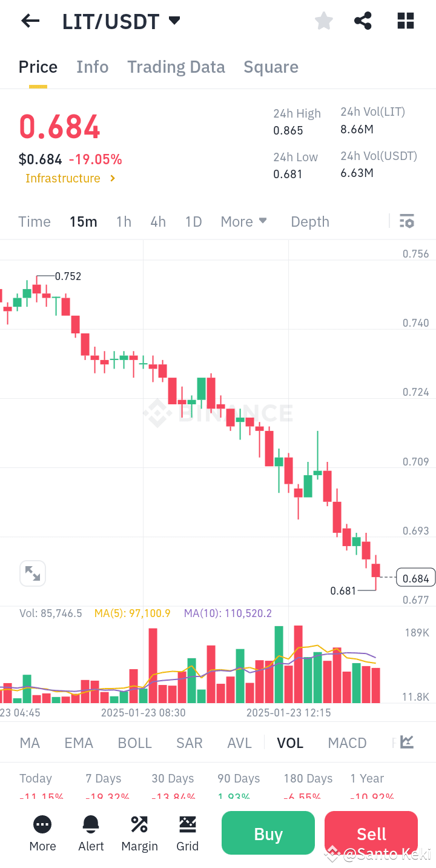Viewport: 436px width, 868px height.
Task: Open price Alert settings
Action: pos(91,833)
